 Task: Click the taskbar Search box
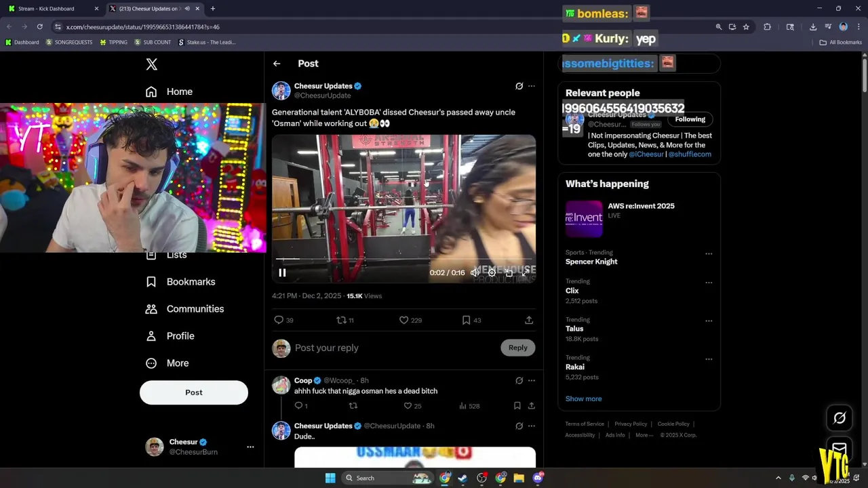pyautogui.click(x=389, y=478)
